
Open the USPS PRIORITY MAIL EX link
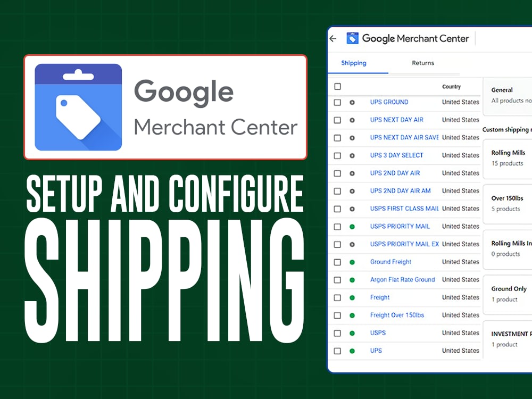pos(404,244)
